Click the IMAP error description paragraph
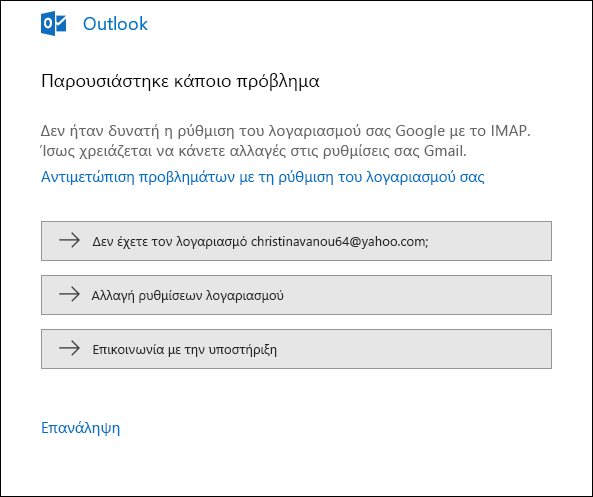Viewport: 593px width, 497px height. [286, 141]
